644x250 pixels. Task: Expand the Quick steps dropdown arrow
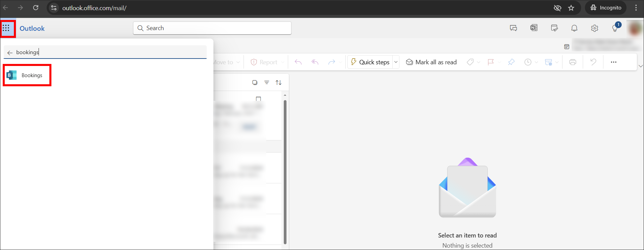(x=396, y=62)
